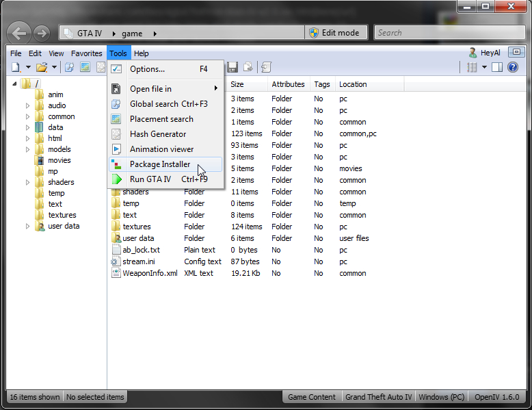532x410 pixels.
Task: Click the rebuild archive toolbar icon
Action: click(266, 67)
